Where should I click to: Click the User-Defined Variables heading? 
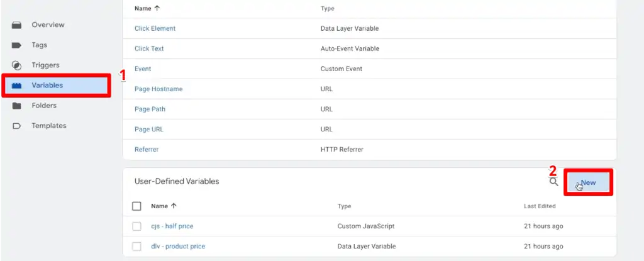click(x=177, y=181)
